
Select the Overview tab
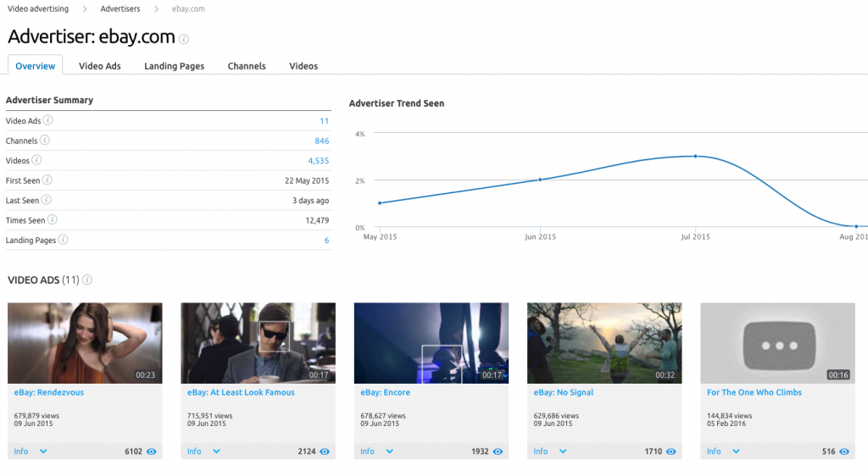pyautogui.click(x=36, y=66)
